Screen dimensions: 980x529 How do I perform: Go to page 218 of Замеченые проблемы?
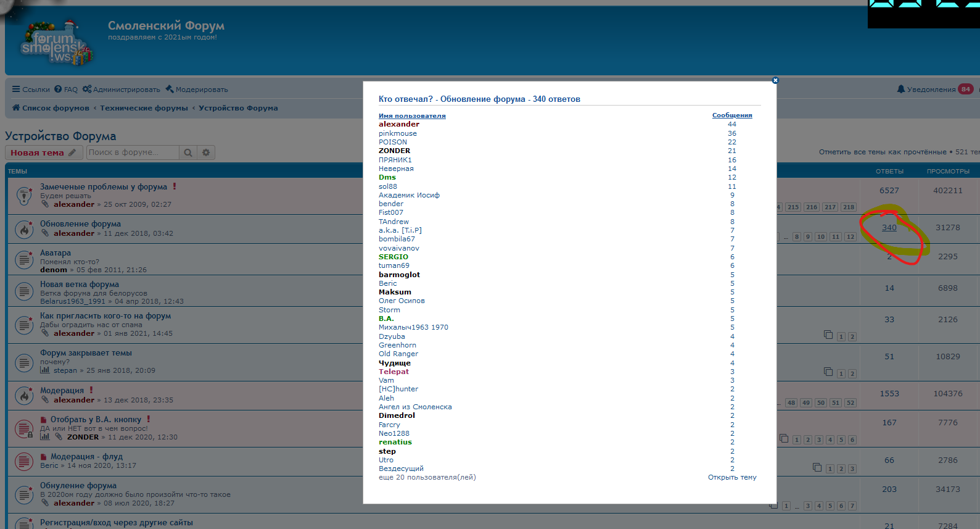(x=849, y=207)
